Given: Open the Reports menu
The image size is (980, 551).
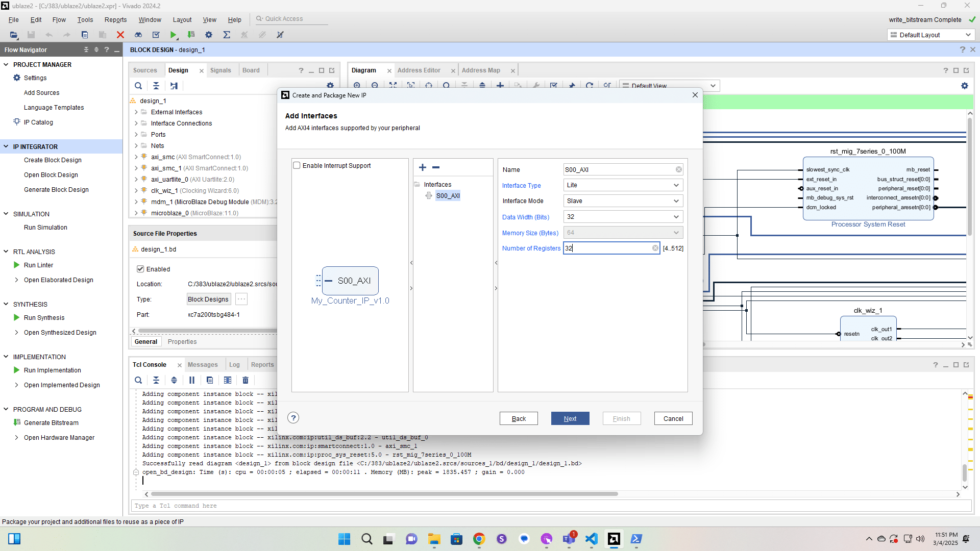Looking at the screenshot, I should (x=115, y=20).
